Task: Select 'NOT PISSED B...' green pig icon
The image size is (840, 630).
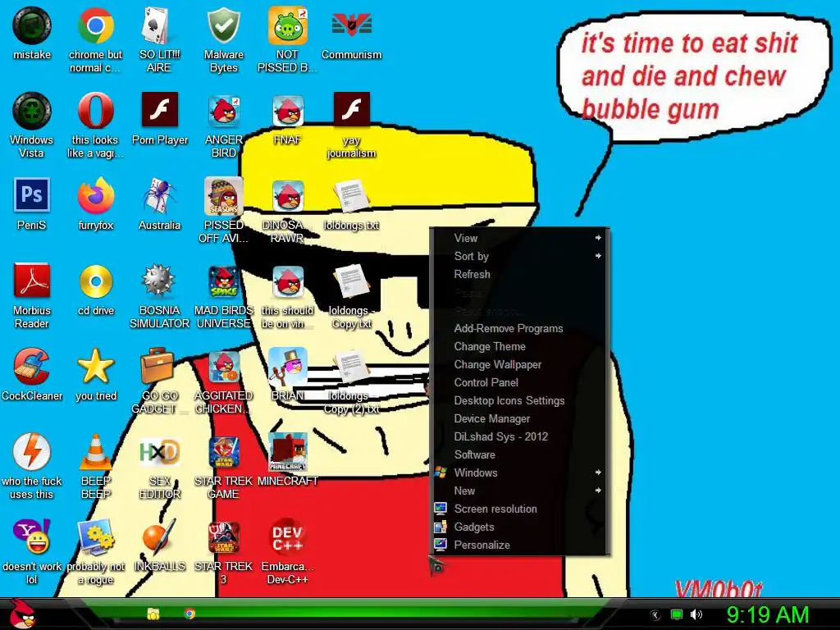Action: (288, 25)
